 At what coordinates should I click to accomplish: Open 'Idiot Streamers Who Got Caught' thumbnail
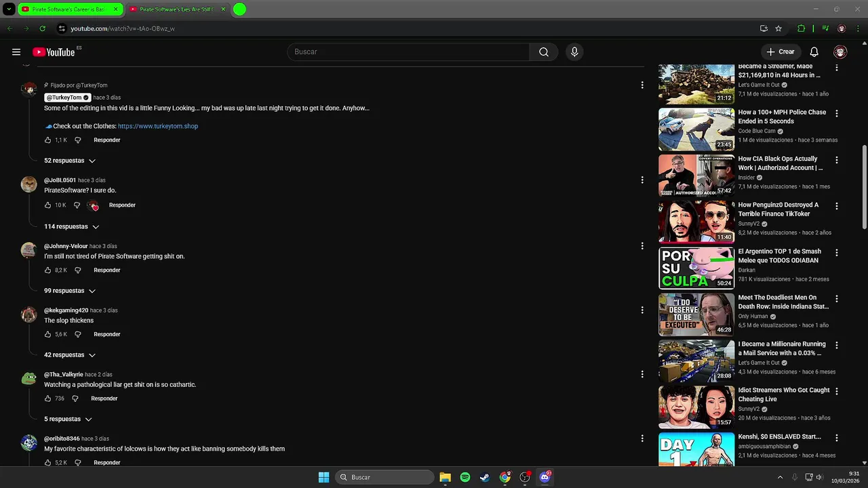(x=696, y=407)
